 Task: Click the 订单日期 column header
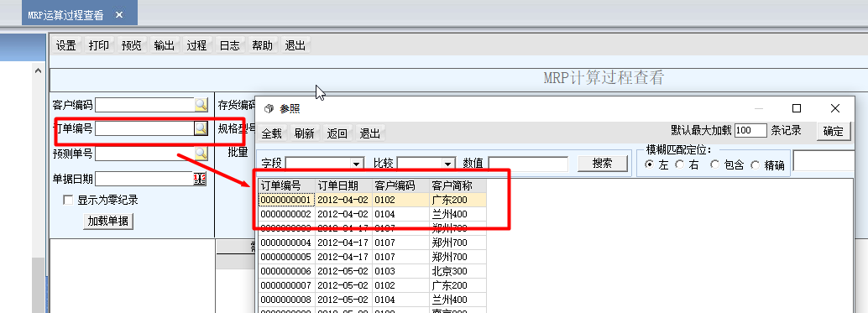click(344, 185)
